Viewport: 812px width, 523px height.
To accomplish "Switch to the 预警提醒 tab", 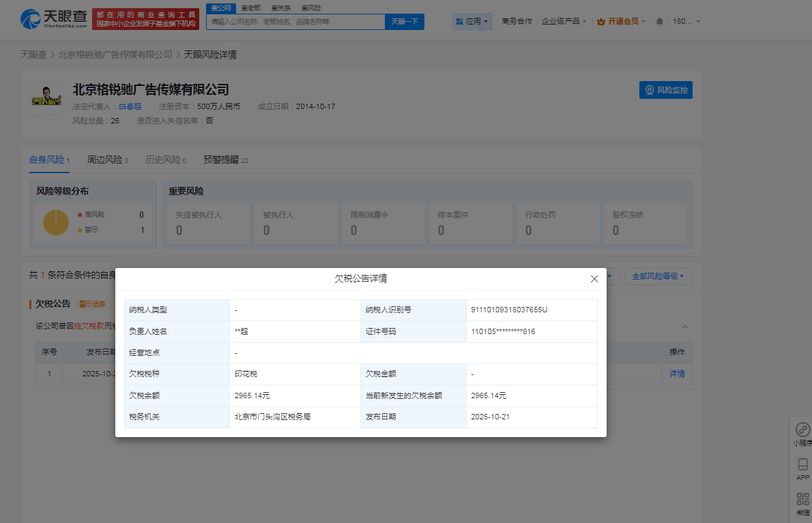I will [225, 160].
